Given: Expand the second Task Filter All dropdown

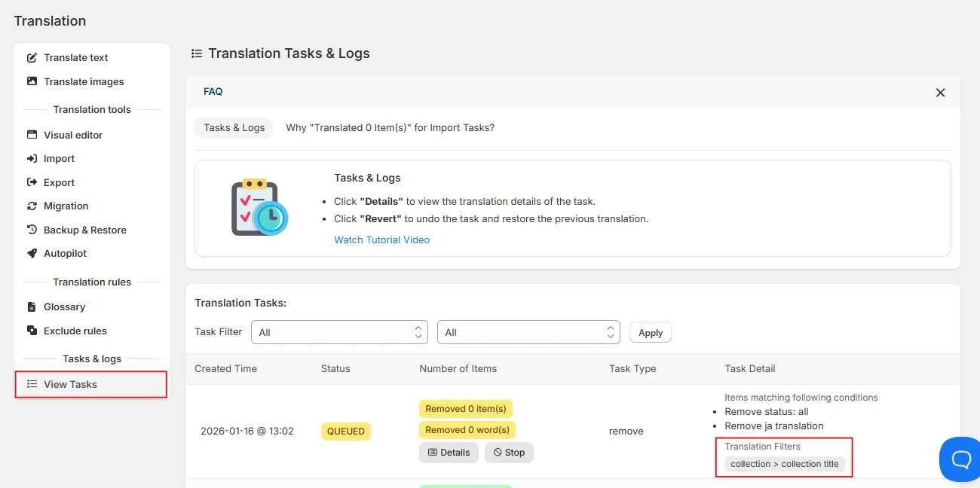Looking at the screenshot, I should tap(528, 332).
